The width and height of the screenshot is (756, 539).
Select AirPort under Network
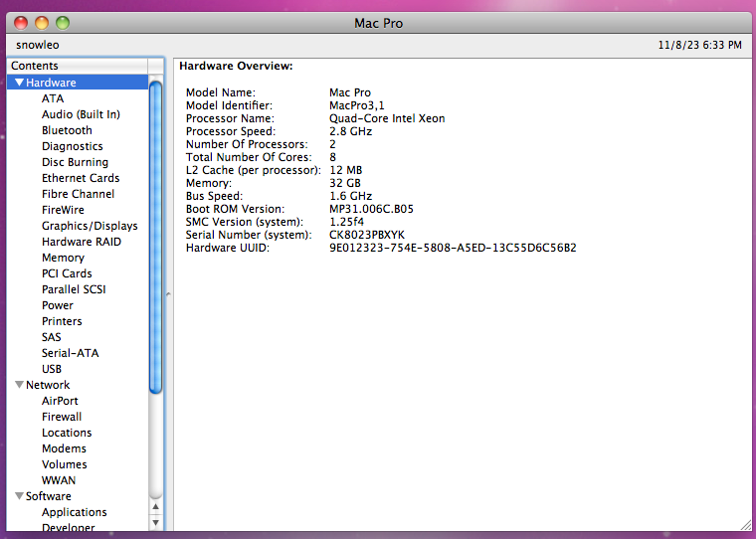[x=60, y=401]
